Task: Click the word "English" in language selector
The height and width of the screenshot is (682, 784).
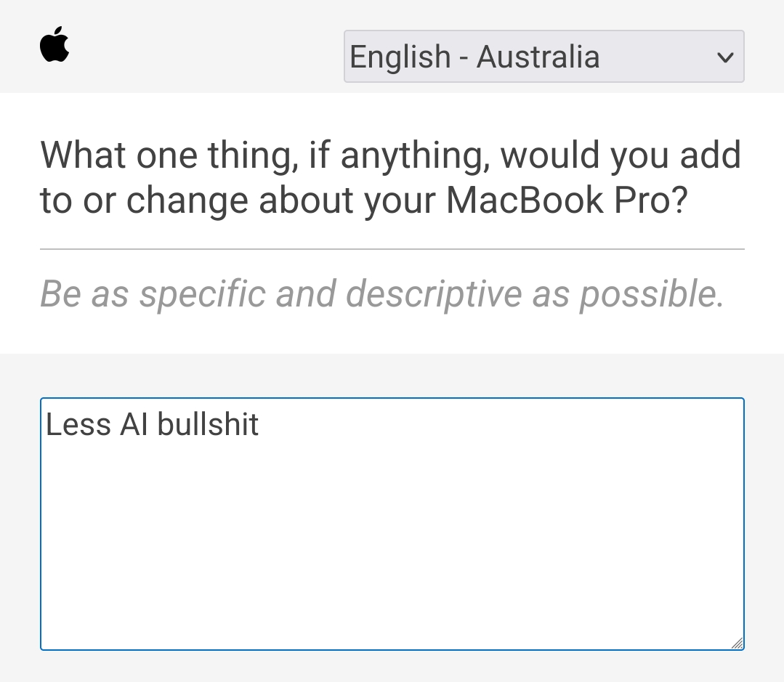Action: [x=400, y=57]
